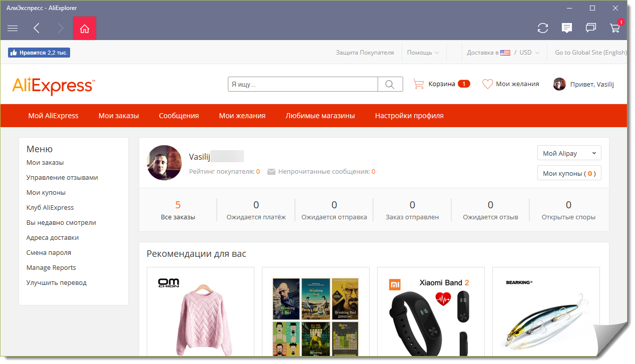635x364 pixels.
Task: Open Go to Global Site (English) link
Action: click(x=590, y=53)
